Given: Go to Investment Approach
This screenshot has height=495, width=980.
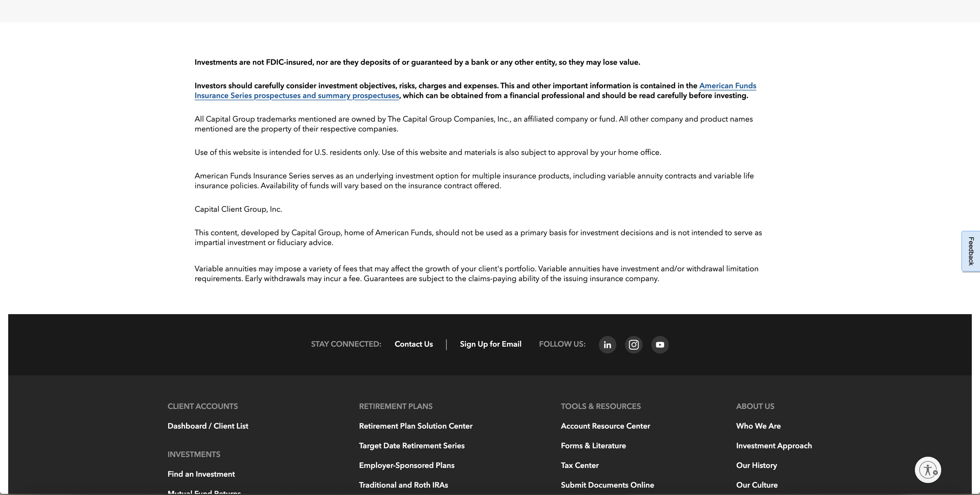Looking at the screenshot, I should 774,446.
